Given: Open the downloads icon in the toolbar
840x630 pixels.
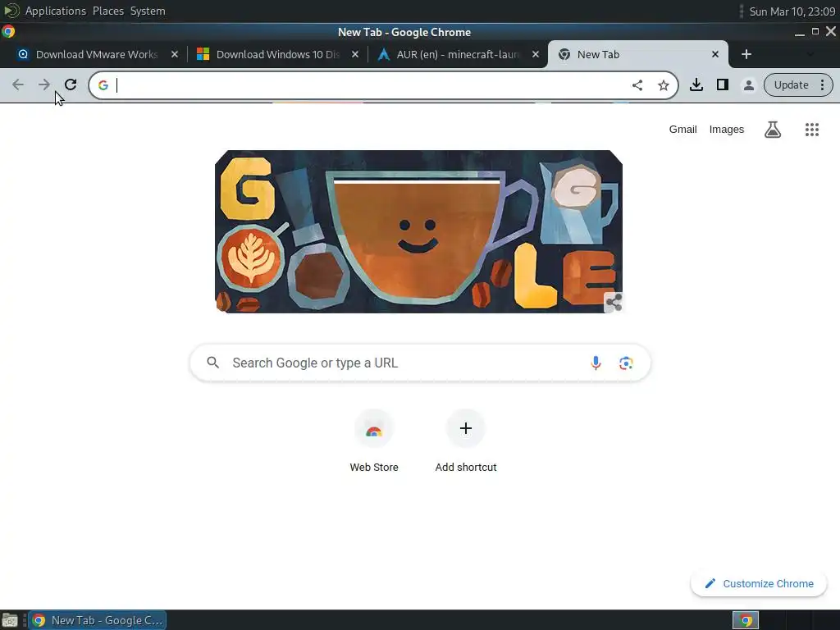Looking at the screenshot, I should tap(696, 84).
